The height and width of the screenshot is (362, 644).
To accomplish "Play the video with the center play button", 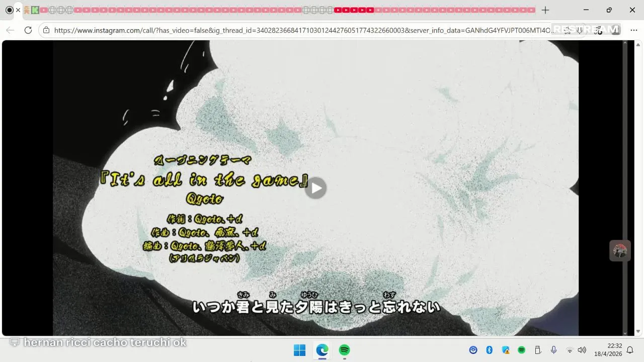I will [x=315, y=188].
